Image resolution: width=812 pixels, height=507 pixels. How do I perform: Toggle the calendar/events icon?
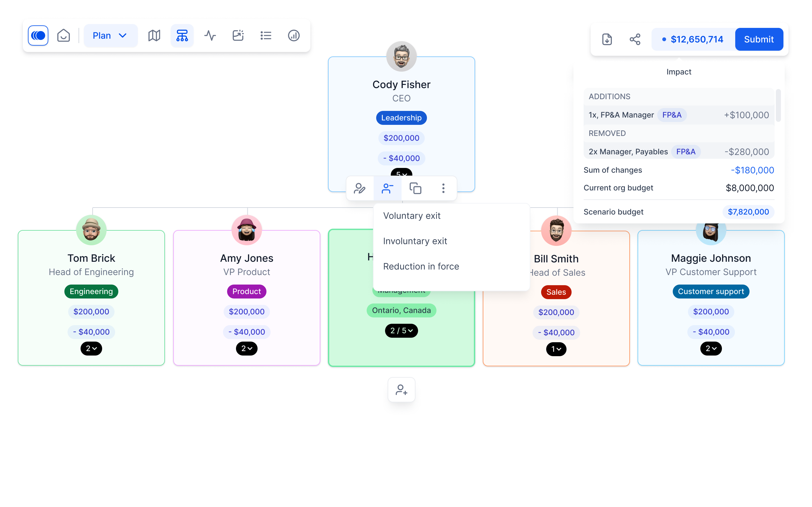238,35
